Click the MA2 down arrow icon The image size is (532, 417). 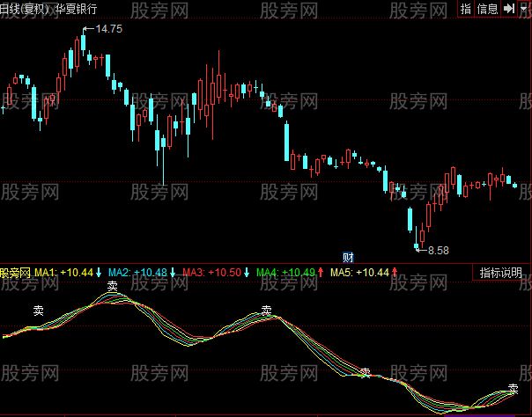pos(173,273)
